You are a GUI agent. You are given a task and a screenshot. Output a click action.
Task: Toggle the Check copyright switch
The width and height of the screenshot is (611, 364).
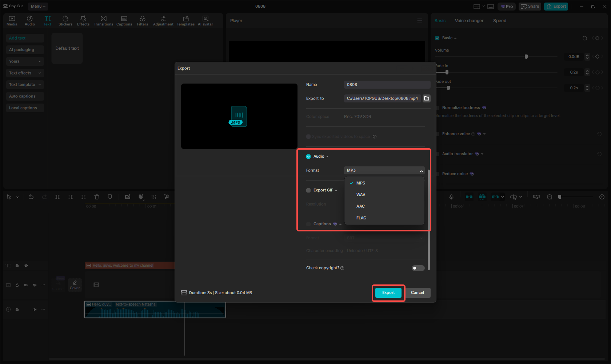[x=418, y=268]
